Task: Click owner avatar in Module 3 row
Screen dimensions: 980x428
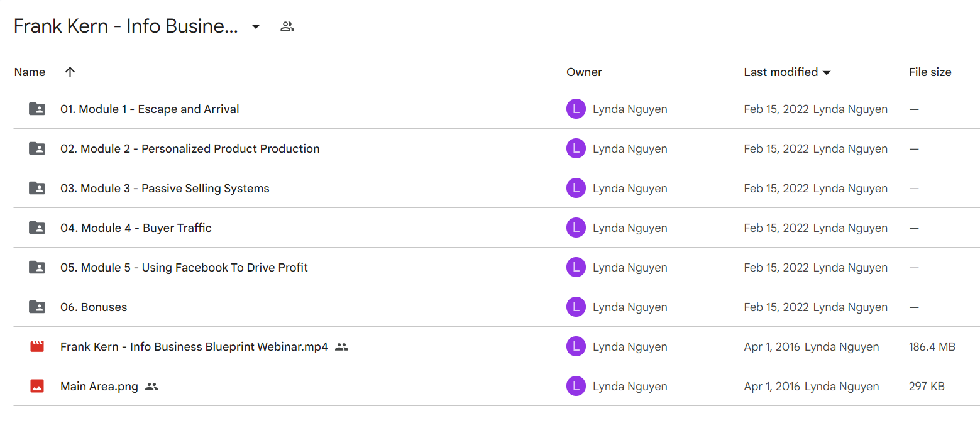Action: click(x=576, y=188)
